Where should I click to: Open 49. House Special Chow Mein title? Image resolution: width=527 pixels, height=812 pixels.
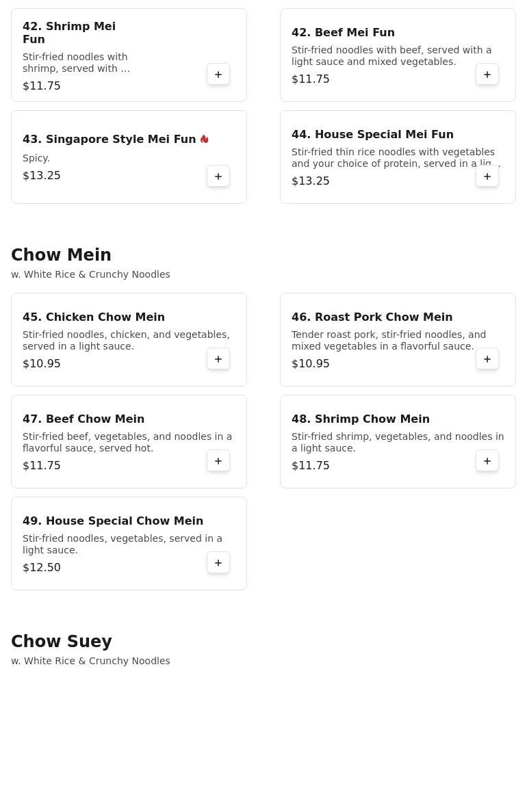point(113,521)
